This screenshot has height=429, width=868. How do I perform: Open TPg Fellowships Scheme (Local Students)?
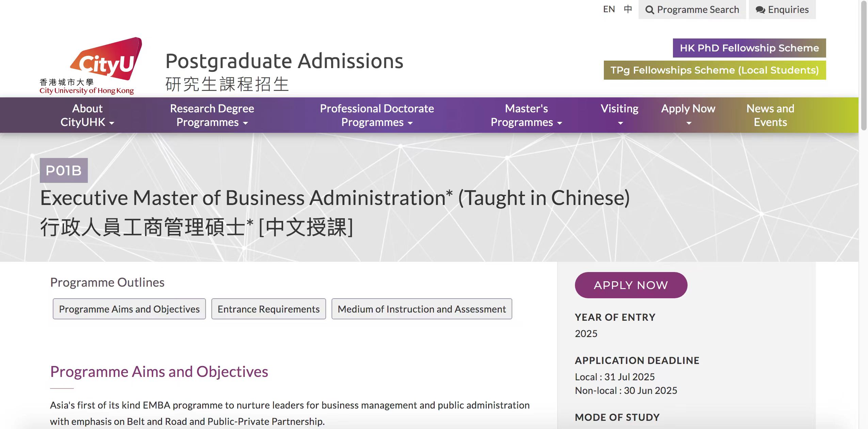pos(714,70)
